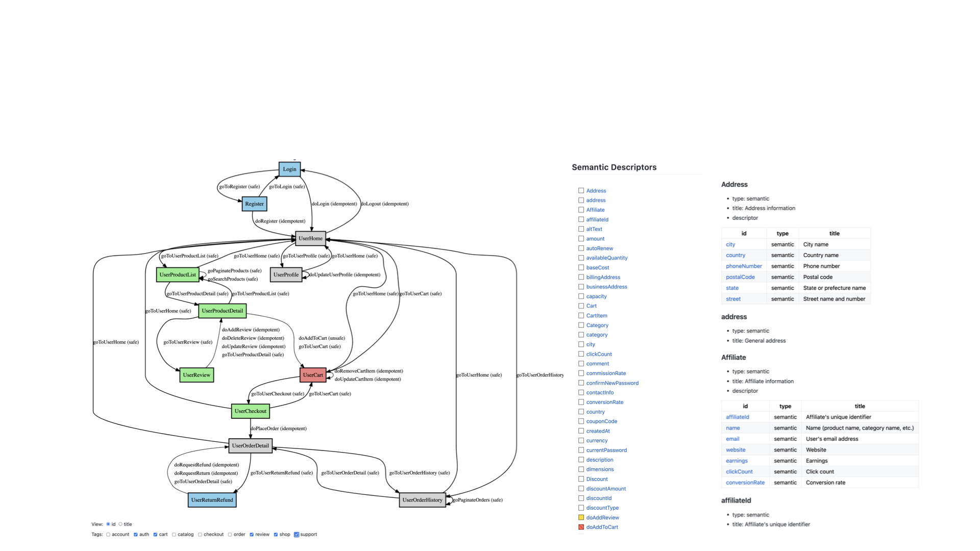
Task: Click postalCode link in Address table
Action: pyautogui.click(x=740, y=277)
